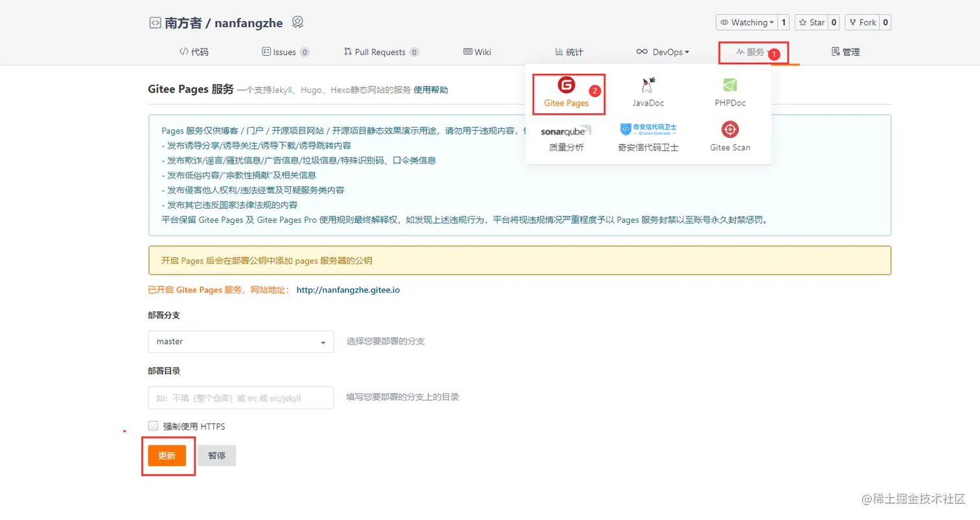Screen dimensions: 980x520
Task: Click the orange 更新 button
Action: pos(167,455)
